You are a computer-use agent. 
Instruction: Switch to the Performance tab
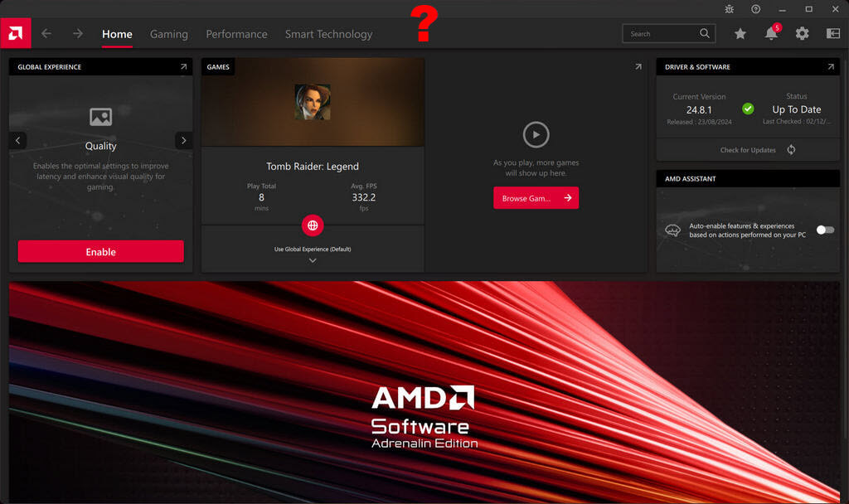click(x=236, y=34)
